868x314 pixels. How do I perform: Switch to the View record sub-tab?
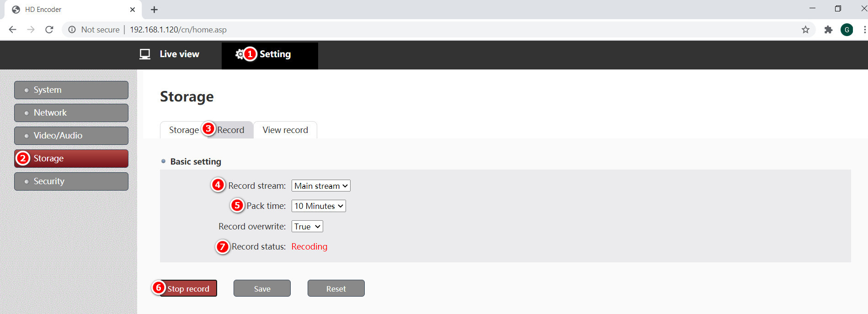click(x=285, y=130)
